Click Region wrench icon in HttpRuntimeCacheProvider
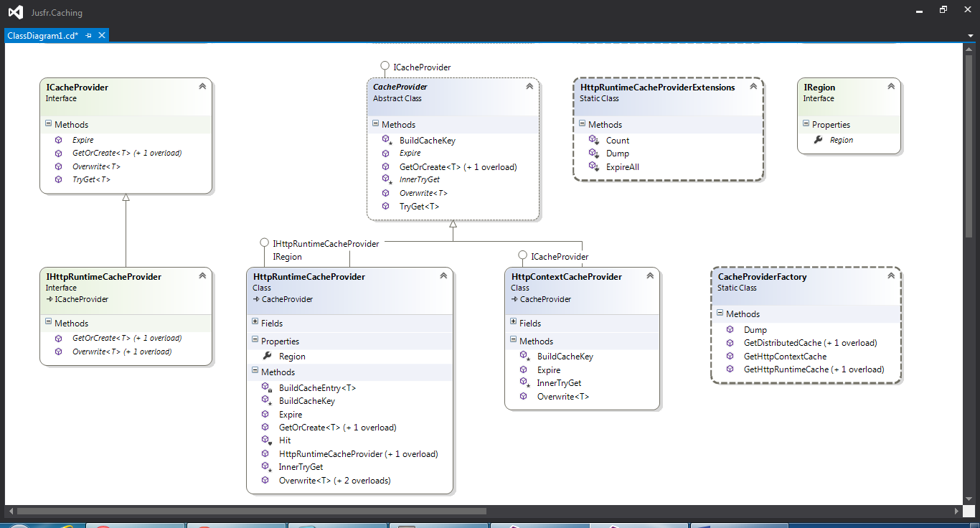980x528 pixels. coord(267,356)
